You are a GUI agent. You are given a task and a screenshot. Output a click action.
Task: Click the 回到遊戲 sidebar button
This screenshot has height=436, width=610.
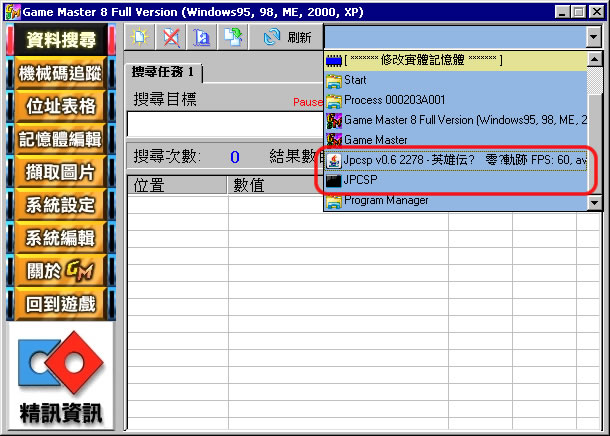click(61, 304)
